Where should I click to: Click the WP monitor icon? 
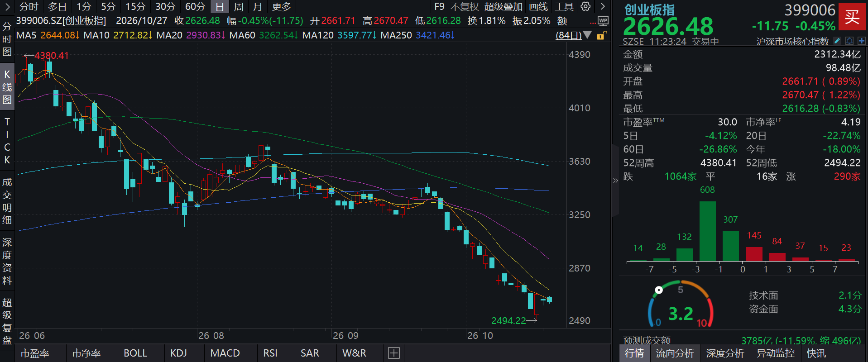[x=603, y=21]
